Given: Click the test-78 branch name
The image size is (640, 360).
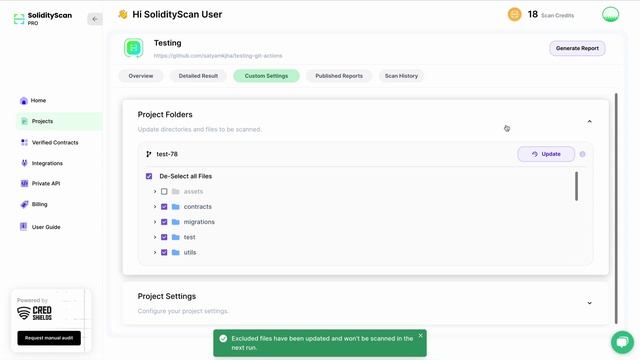Looking at the screenshot, I should [x=167, y=154].
